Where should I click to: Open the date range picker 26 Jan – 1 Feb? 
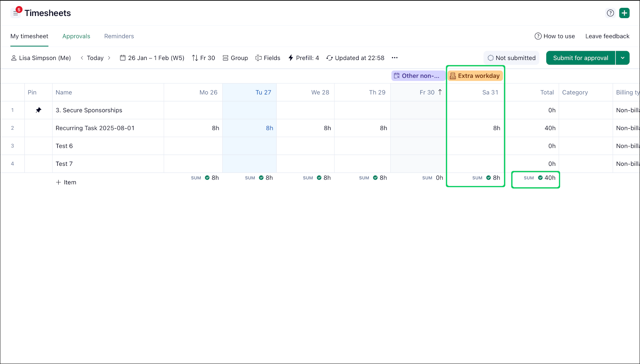point(152,58)
